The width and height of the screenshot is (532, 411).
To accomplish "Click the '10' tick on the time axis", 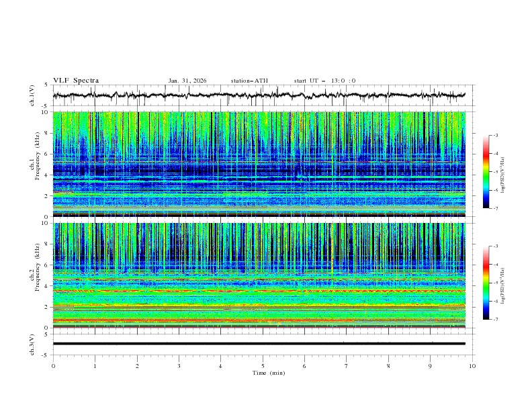I will tap(472, 366).
